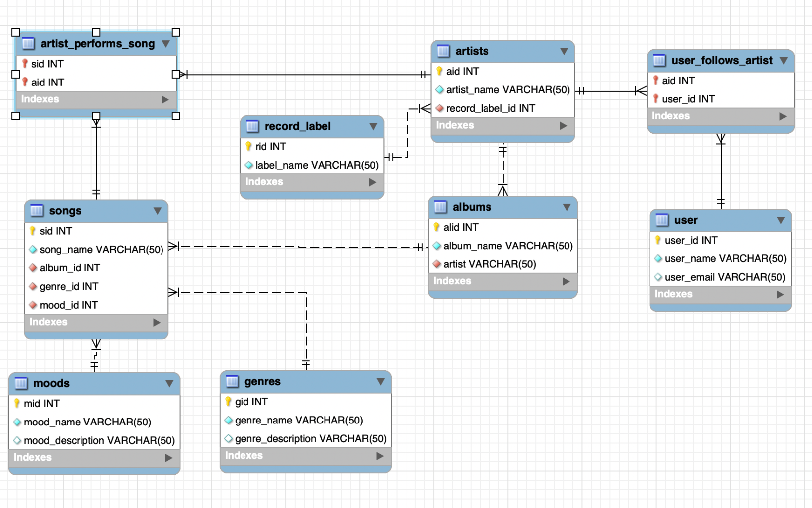Click the artist_performs_song table icon

29,44
